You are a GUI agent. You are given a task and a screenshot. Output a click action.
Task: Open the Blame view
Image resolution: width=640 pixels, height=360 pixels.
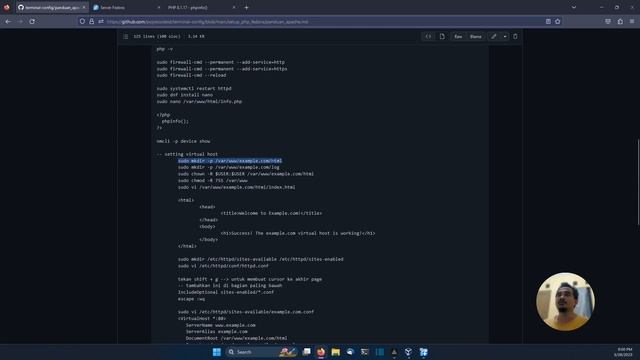pyautogui.click(x=476, y=36)
